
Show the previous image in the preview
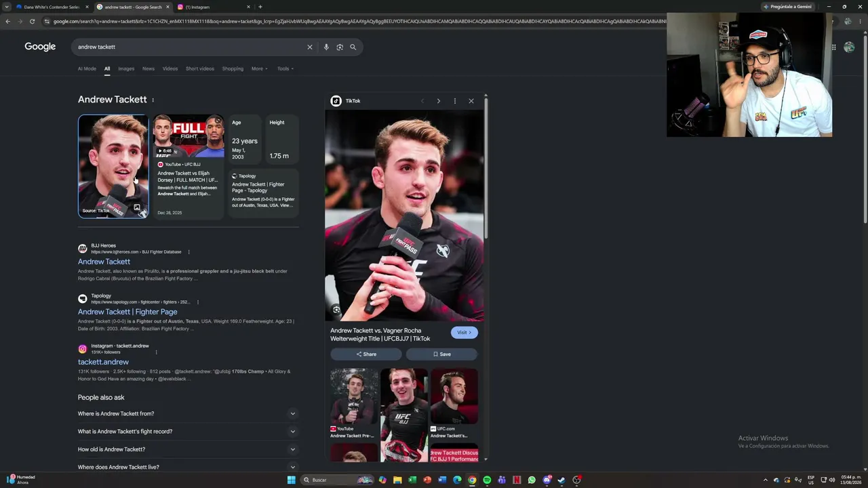pos(422,101)
